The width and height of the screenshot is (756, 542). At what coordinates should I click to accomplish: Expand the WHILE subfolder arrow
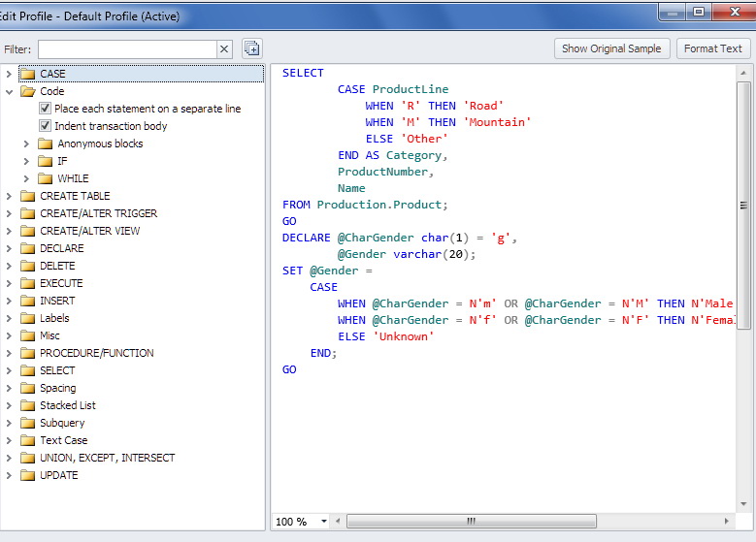pyautogui.click(x=26, y=178)
